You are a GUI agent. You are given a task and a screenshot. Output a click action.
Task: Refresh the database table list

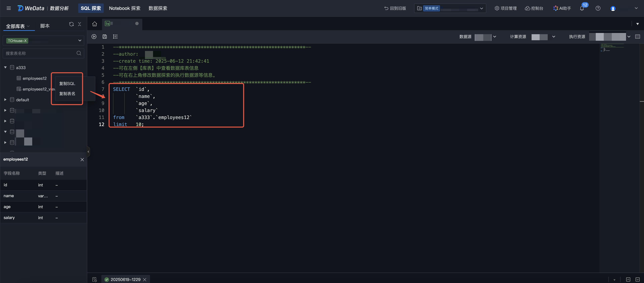point(71,24)
